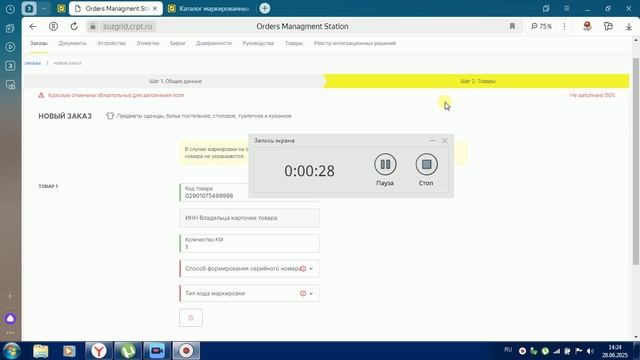
Task: Open the Windows Start button
Action: pos(11,351)
